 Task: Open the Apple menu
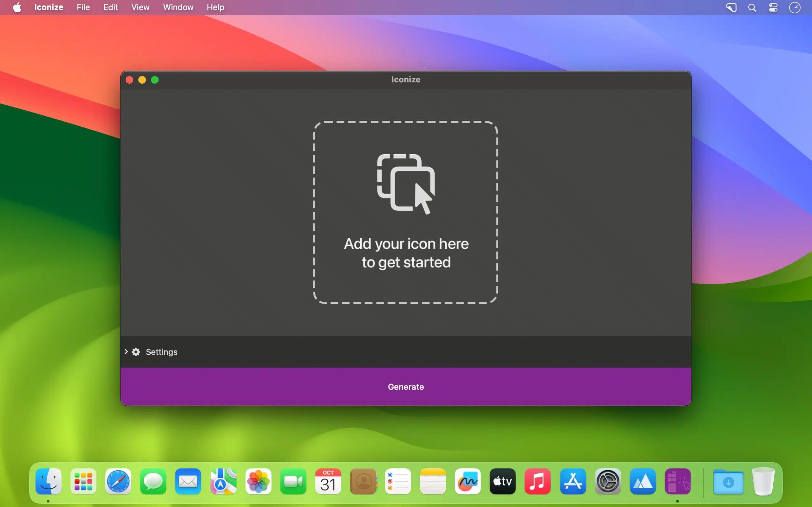click(x=17, y=7)
